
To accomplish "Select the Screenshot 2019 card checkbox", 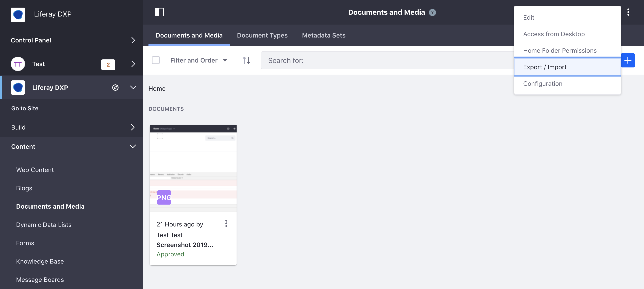I will click(160, 136).
